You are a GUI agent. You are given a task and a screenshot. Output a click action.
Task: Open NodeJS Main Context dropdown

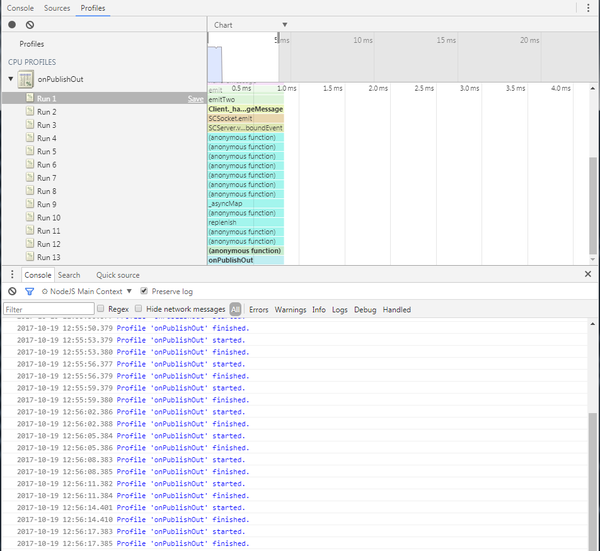coord(86,292)
